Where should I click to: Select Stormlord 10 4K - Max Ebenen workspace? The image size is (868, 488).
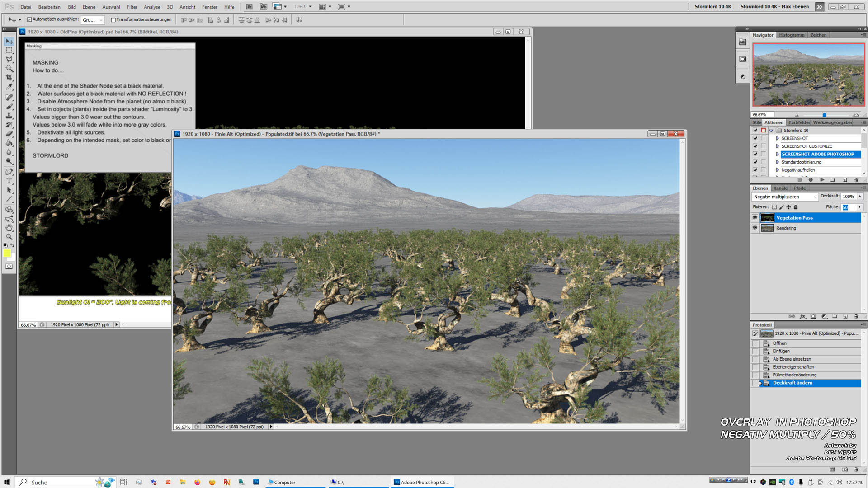pos(774,6)
